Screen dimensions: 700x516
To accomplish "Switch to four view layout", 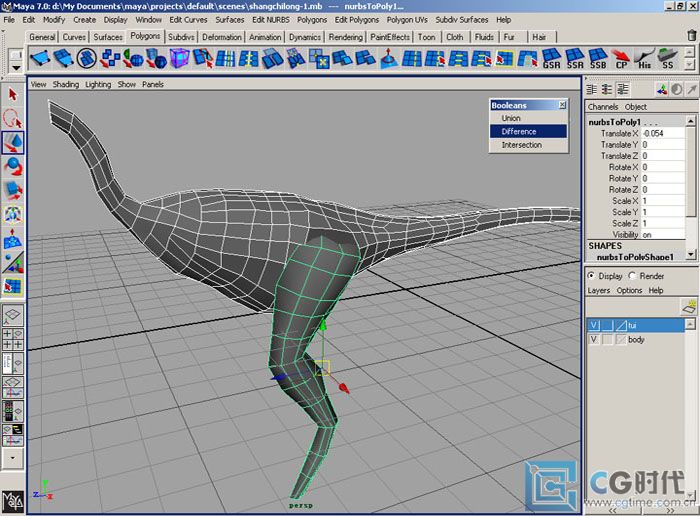I will pyautogui.click(x=12, y=339).
